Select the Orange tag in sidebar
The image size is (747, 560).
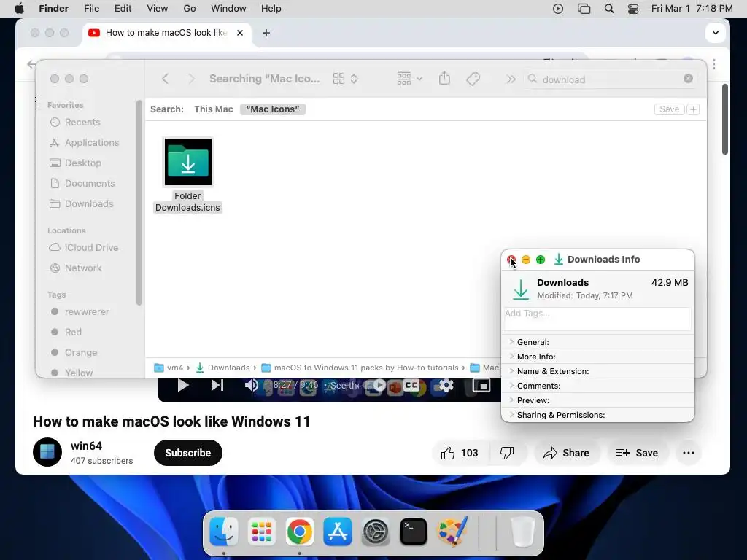coord(80,353)
